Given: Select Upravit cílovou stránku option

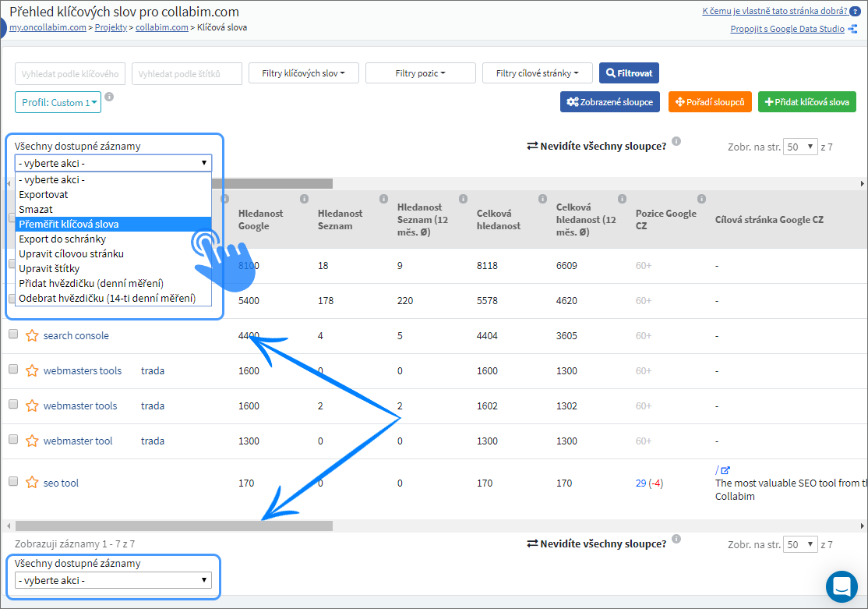Looking at the screenshot, I should click(x=114, y=253).
